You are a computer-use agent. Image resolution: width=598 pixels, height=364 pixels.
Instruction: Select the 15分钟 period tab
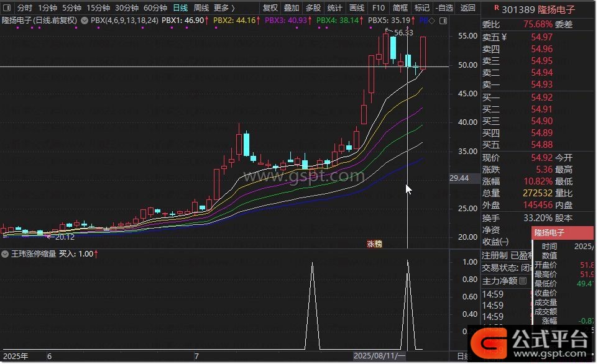pyautogui.click(x=98, y=7)
